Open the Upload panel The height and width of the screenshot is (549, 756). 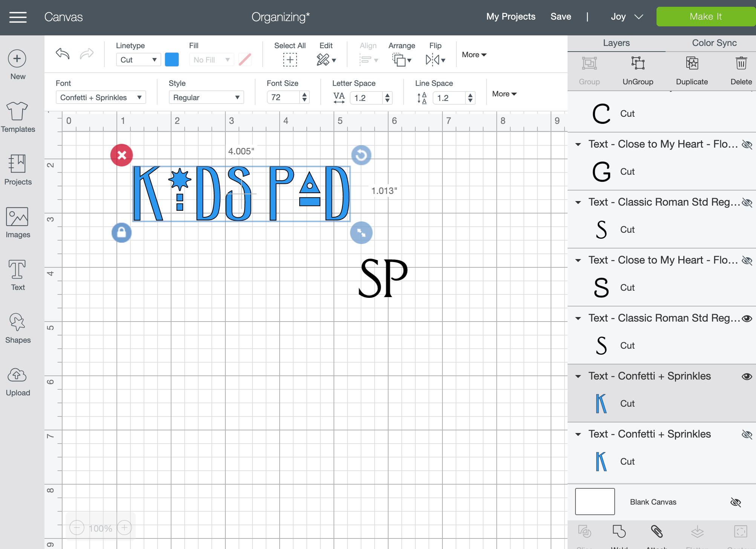tap(18, 381)
